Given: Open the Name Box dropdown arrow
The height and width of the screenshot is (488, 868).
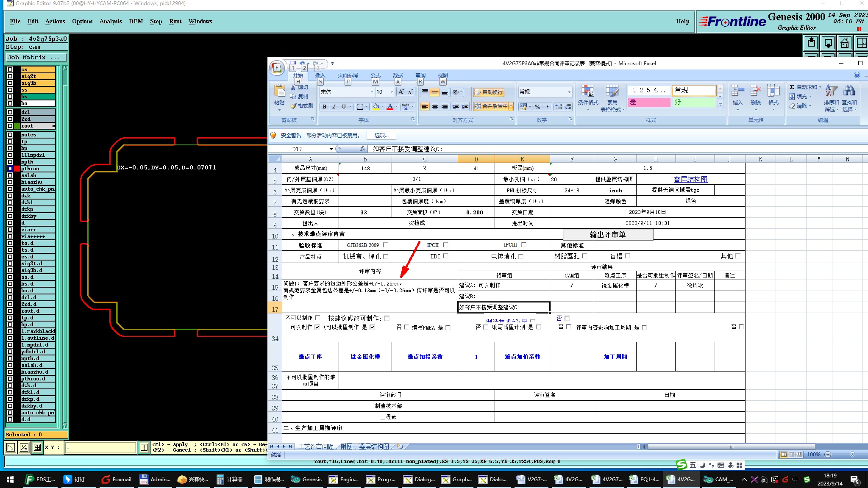Looking at the screenshot, I should coord(331,149).
